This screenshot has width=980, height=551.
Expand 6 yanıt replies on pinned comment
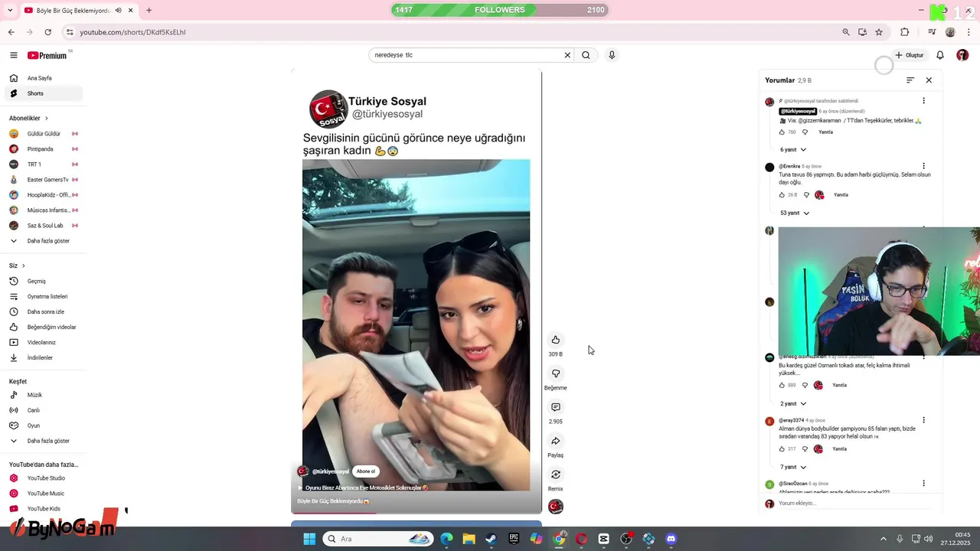coord(793,150)
